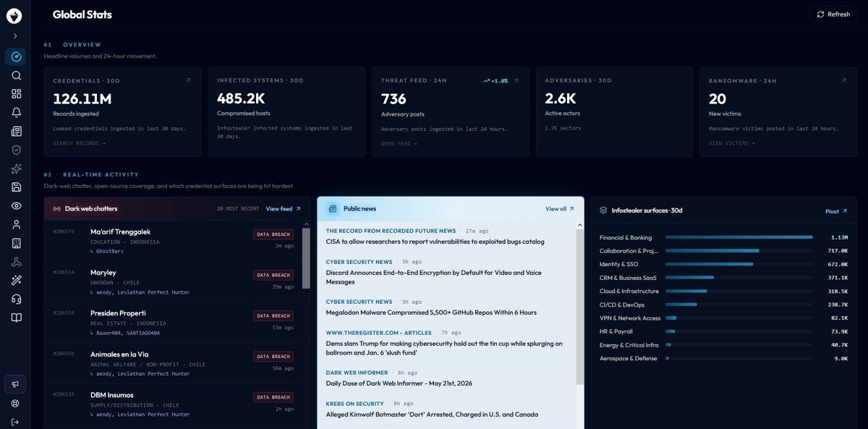Expand the sidebar with the chevron arrow

15,36
